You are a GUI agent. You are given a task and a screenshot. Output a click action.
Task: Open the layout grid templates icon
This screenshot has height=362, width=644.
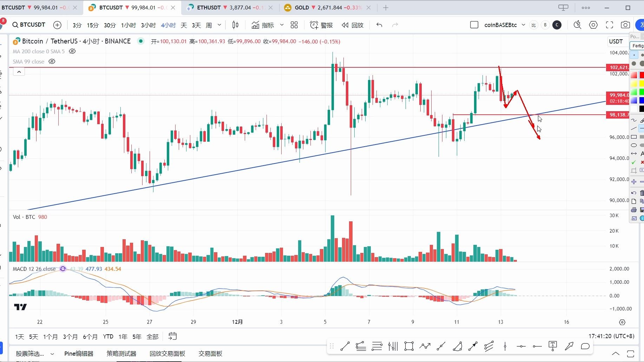click(x=294, y=25)
